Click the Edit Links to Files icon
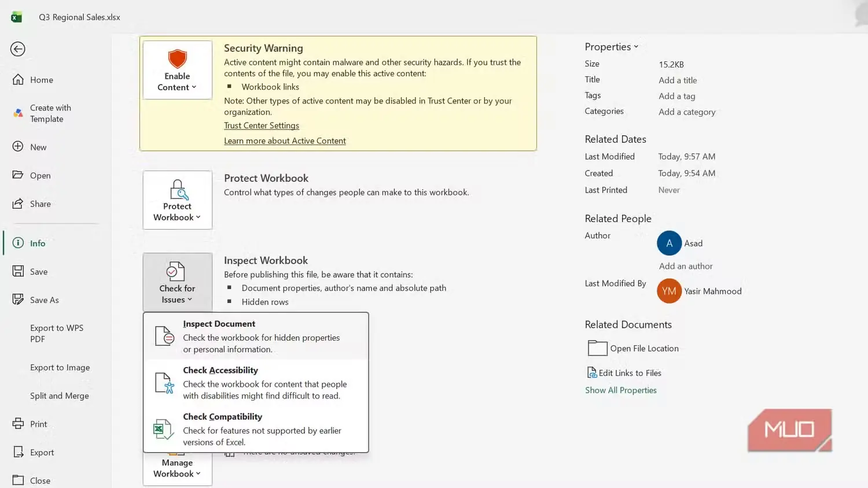Screen dimensions: 868x488 point(591,373)
